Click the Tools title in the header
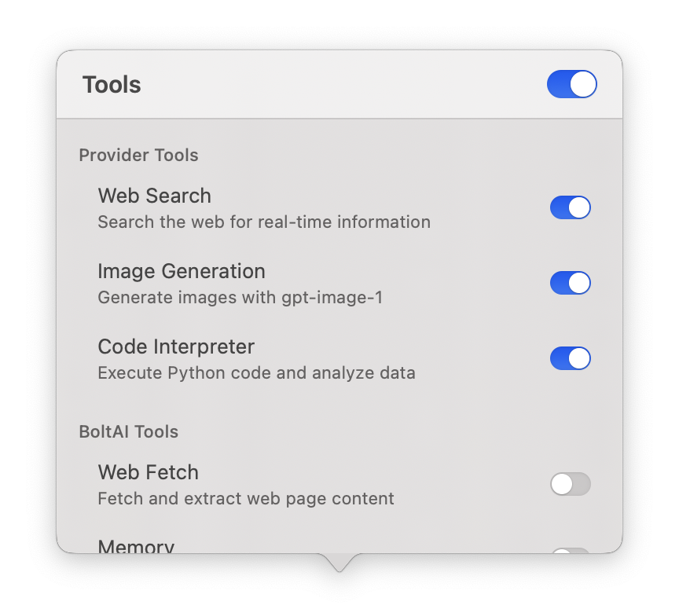The image size is (679, 616). click(112, 85)
